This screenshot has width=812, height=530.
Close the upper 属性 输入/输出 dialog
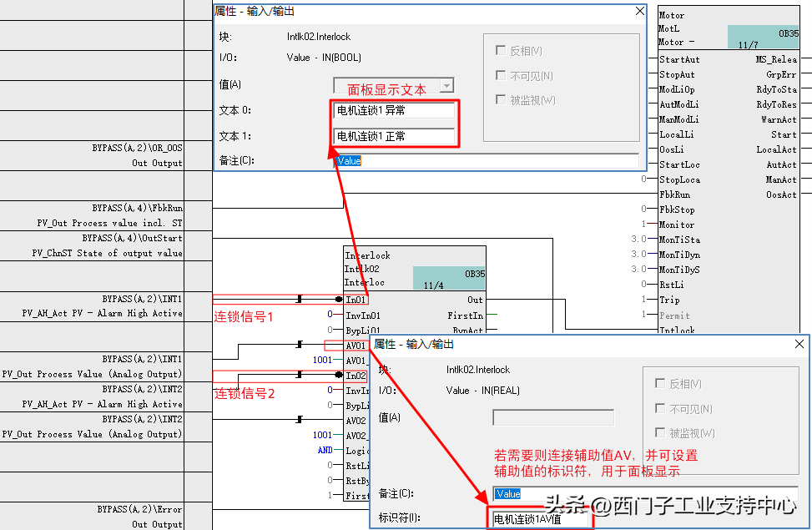pos(639,12)
